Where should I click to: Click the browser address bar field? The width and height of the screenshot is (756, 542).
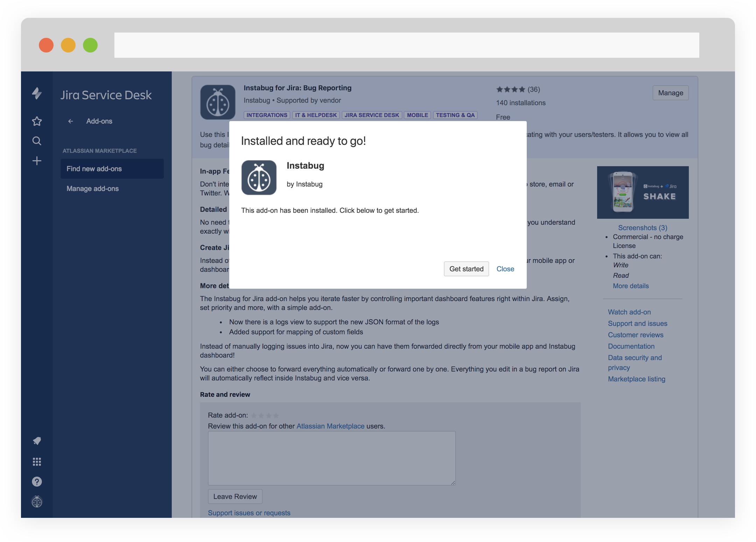click(x=406, y=45)
